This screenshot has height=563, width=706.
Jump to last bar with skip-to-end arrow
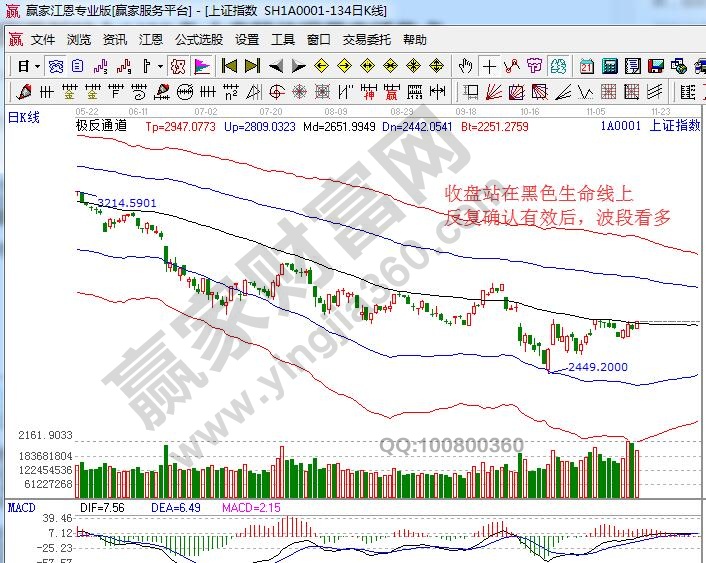tap(252, 66)
